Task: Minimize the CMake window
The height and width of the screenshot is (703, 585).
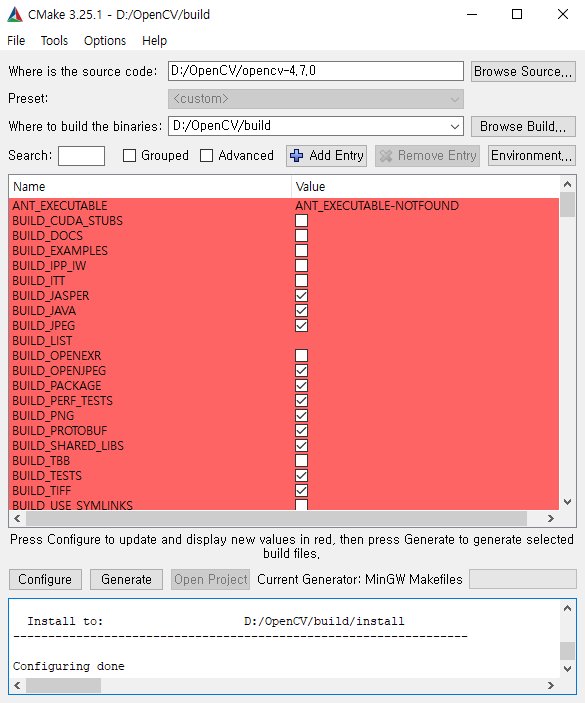Action: click(472, 14)
